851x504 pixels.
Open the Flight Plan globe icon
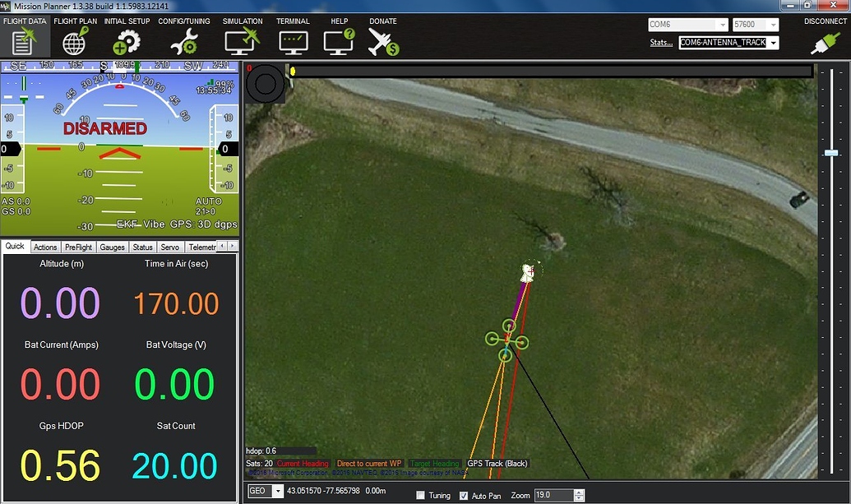pos(75,39)
